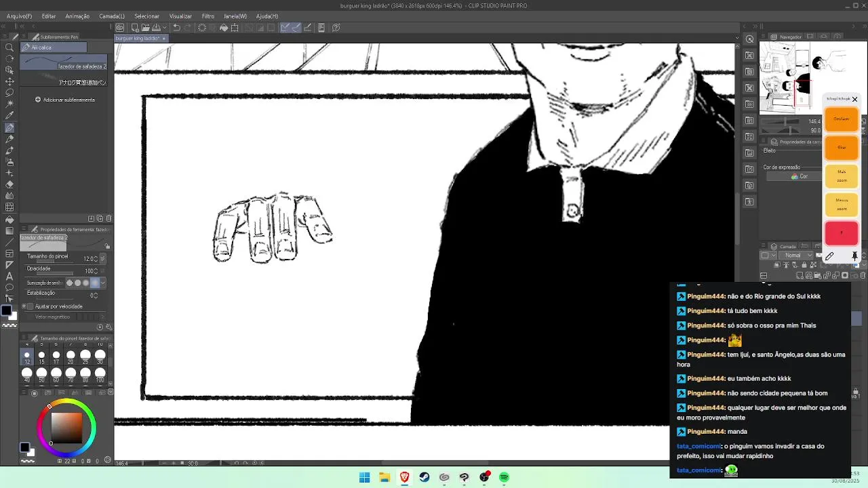Click the Clear (delete) icon in command bar
Viewport: 868px width, 488px height.
click(201, 28)
